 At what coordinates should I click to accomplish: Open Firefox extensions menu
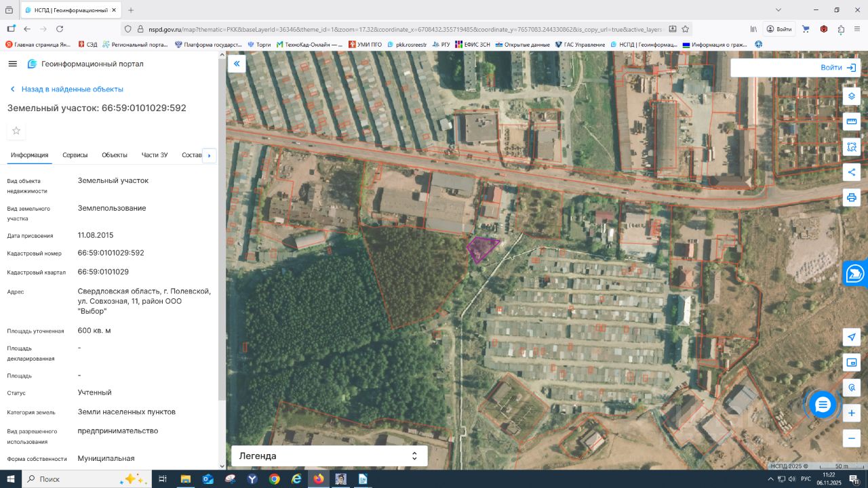click(x=841, y=29)
